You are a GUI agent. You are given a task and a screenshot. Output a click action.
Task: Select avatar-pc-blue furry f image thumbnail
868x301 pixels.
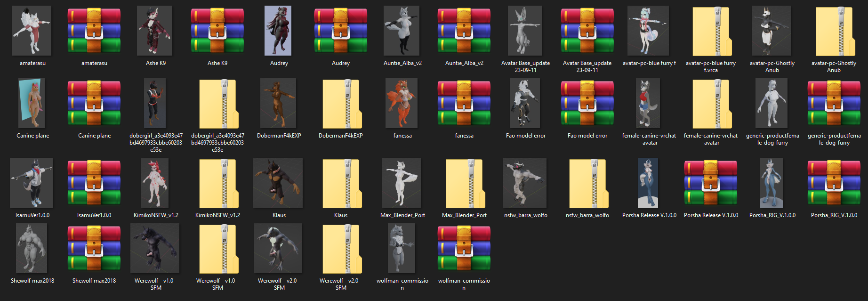pyautogui.click(x=648, y=31)
